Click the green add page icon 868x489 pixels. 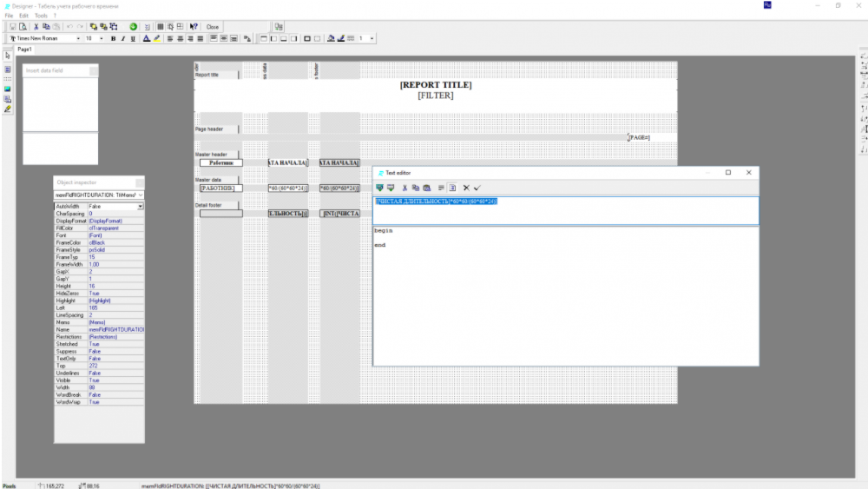point(133,27)
